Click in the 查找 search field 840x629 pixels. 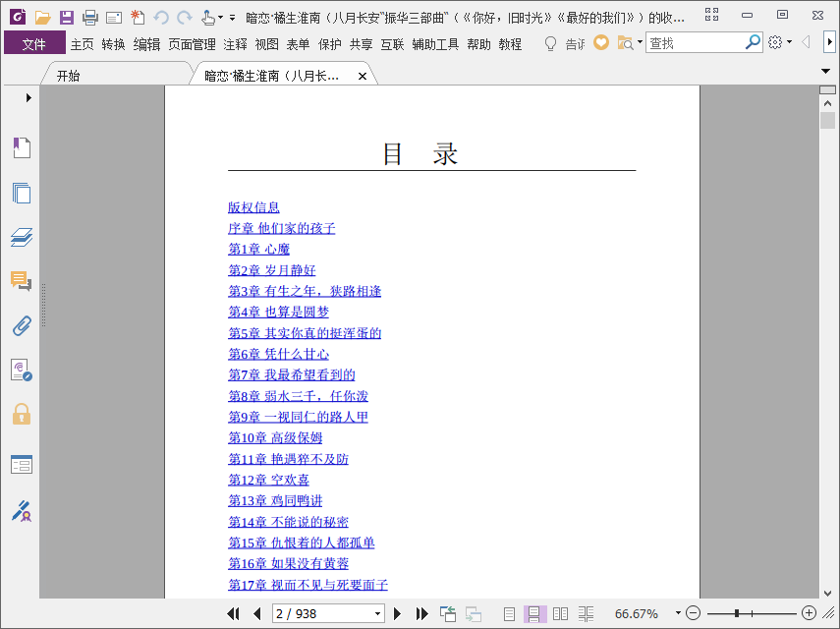(x=696, y=43)
